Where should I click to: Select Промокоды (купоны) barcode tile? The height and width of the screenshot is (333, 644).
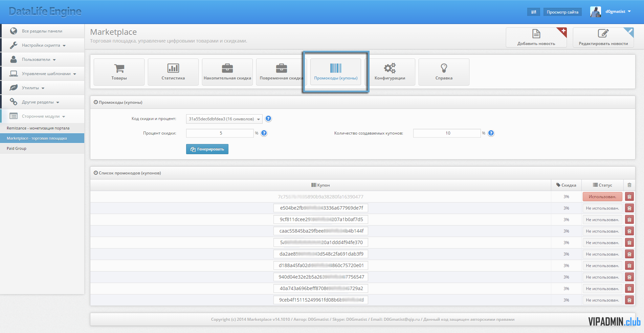tap(336, 72)
